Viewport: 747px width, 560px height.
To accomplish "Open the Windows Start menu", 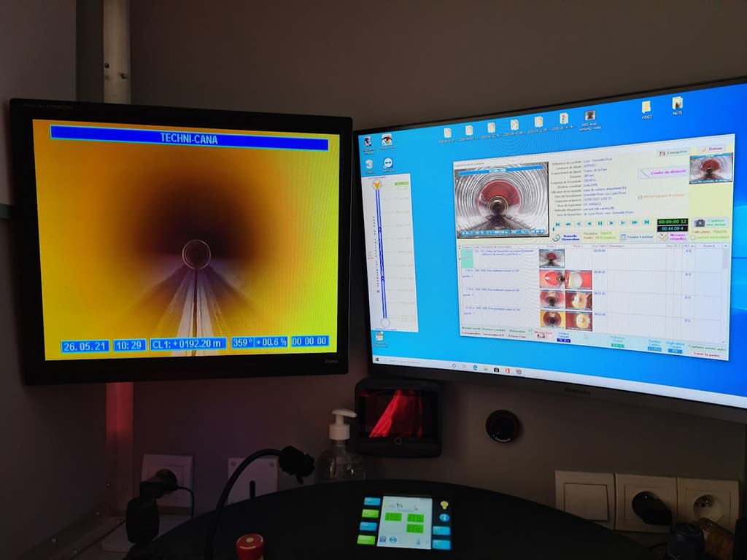I will click(377, 359).
